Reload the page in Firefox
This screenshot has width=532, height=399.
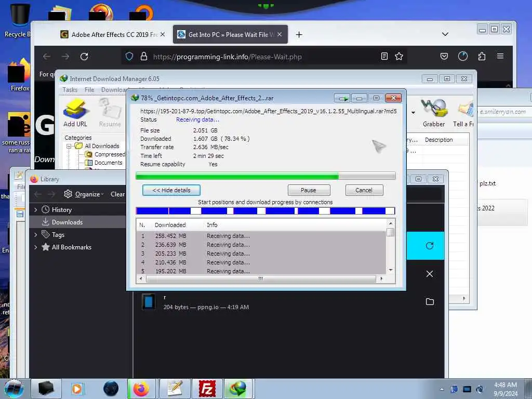pos(84,56)
